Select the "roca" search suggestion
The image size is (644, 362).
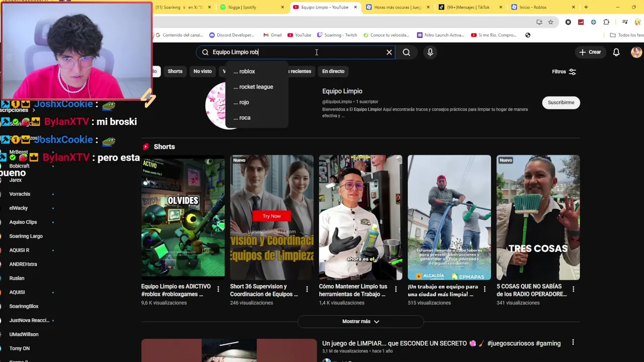pyautogui.click(x=257, y=118)
